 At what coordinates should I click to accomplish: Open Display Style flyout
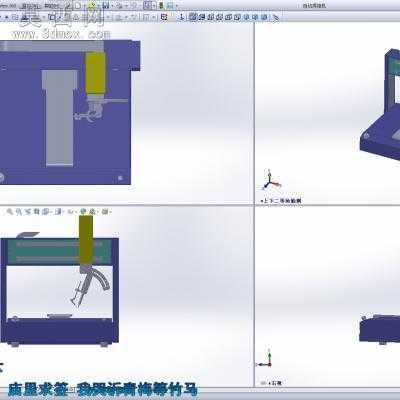58,212
